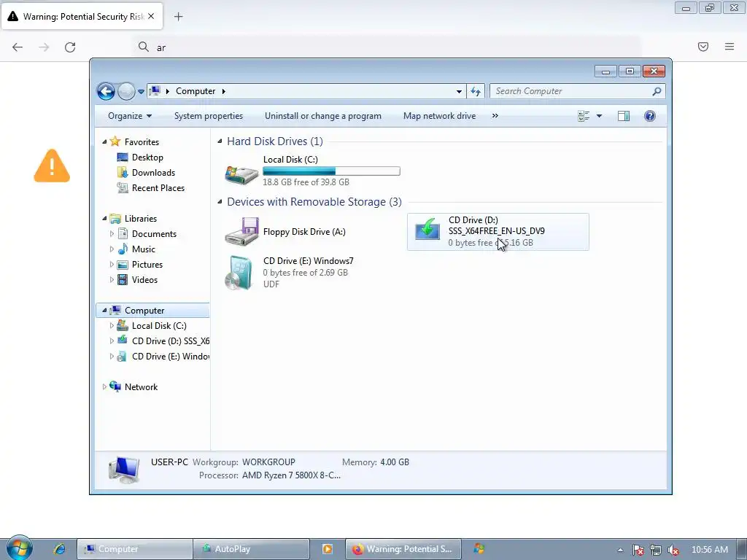Expand the Network tree node
The image size is (747, 560).
tap(104, 386)
